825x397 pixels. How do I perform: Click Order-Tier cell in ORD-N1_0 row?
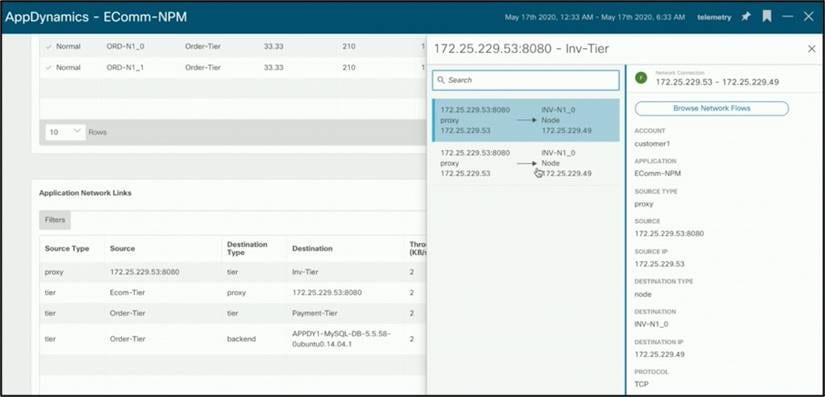[x=203, y=46]
